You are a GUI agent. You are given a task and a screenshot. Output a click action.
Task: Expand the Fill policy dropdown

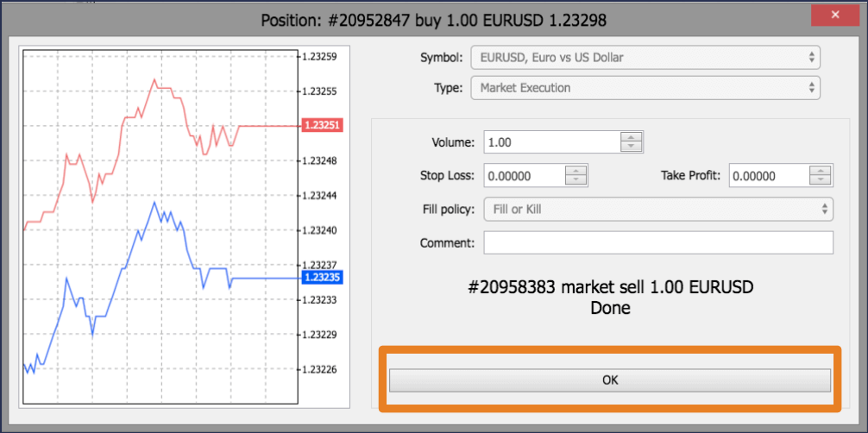coord(657,209)
